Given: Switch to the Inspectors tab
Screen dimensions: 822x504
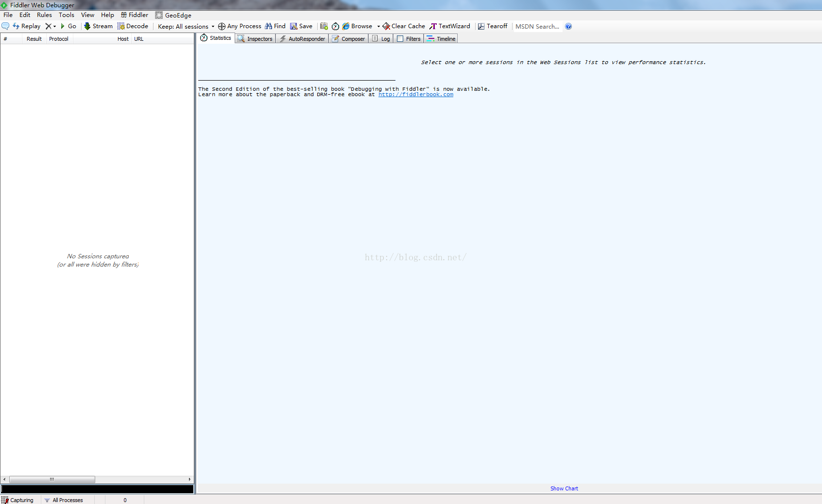Looking at the screenshot, I should (255, 39).
